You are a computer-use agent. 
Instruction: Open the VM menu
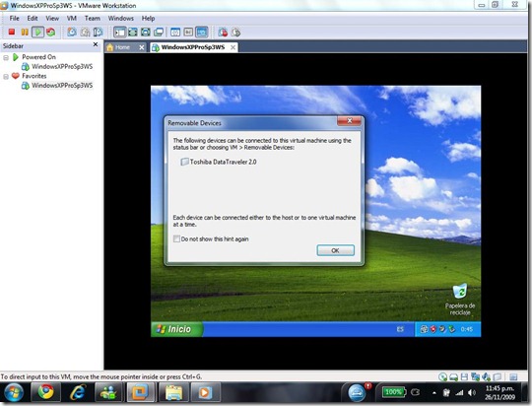[x=72, y=19]
